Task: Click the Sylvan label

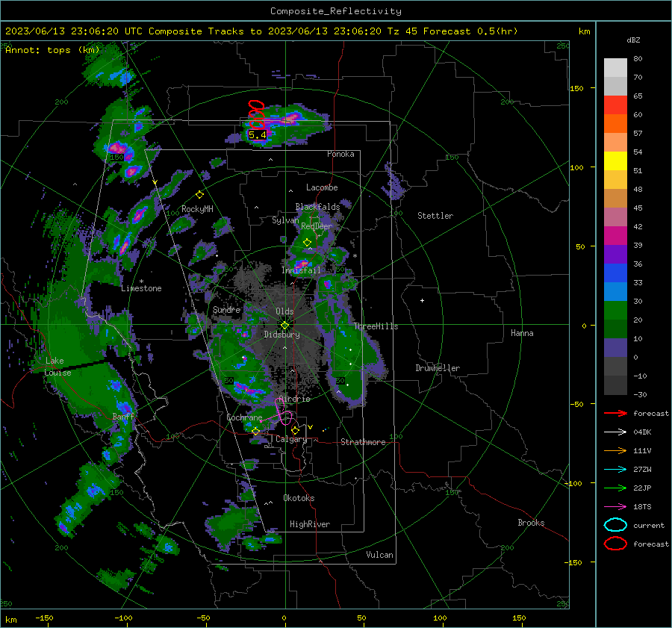Action: [x=285, y=220]
